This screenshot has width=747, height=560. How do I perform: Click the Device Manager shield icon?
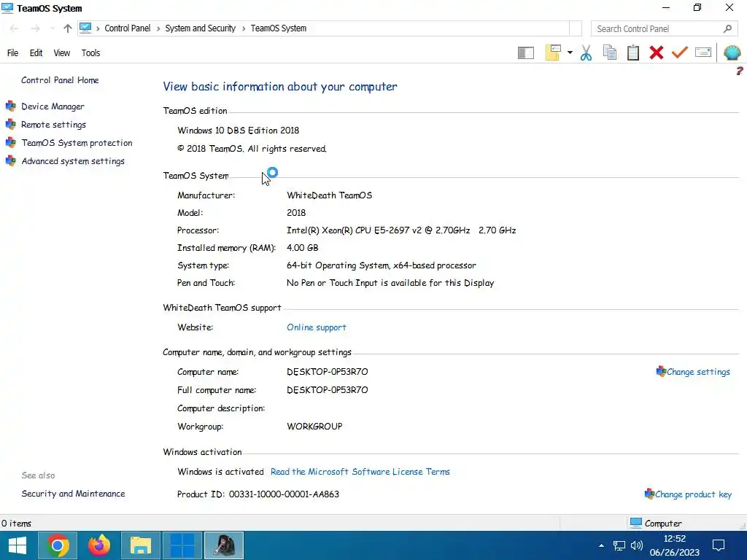(11, 106)
